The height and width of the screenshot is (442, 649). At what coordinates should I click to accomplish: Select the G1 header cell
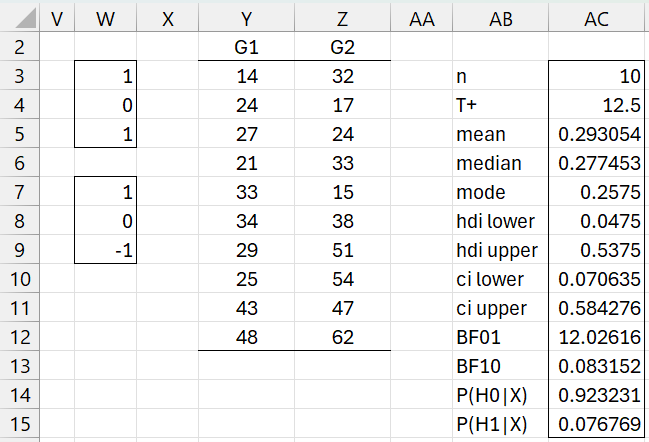246,47
